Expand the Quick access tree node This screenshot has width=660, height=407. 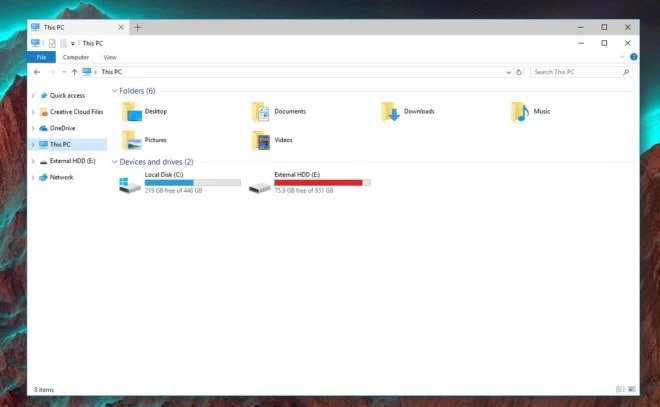33,96
